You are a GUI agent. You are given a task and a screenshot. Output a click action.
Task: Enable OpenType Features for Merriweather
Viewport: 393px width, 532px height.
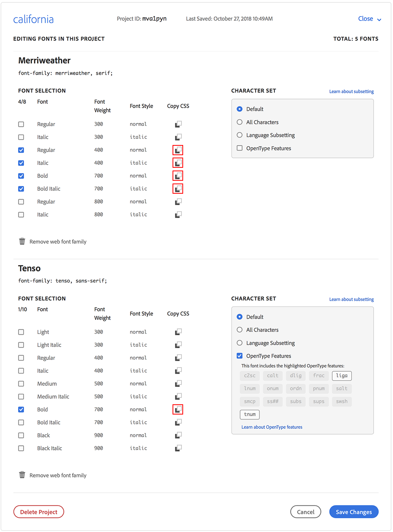[240, 148]
